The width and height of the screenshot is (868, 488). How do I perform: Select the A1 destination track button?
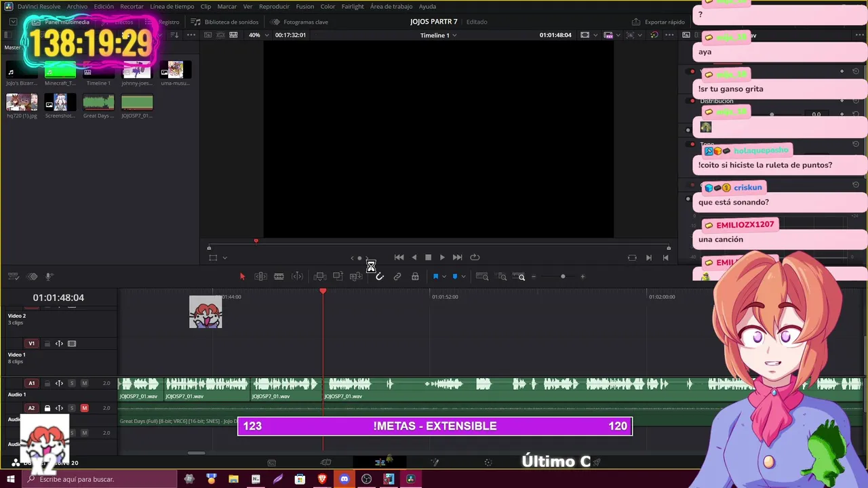[31, 384]
